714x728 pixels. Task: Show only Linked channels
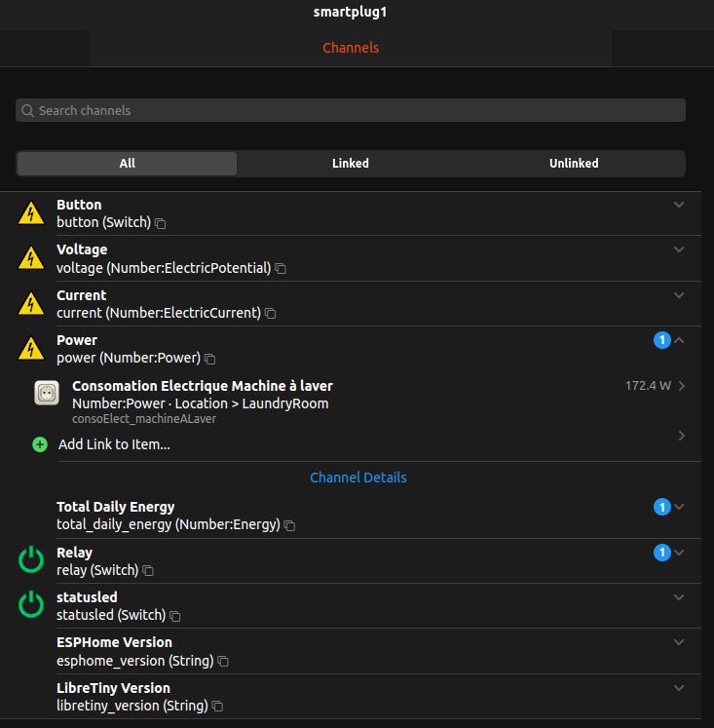[351, 164]
